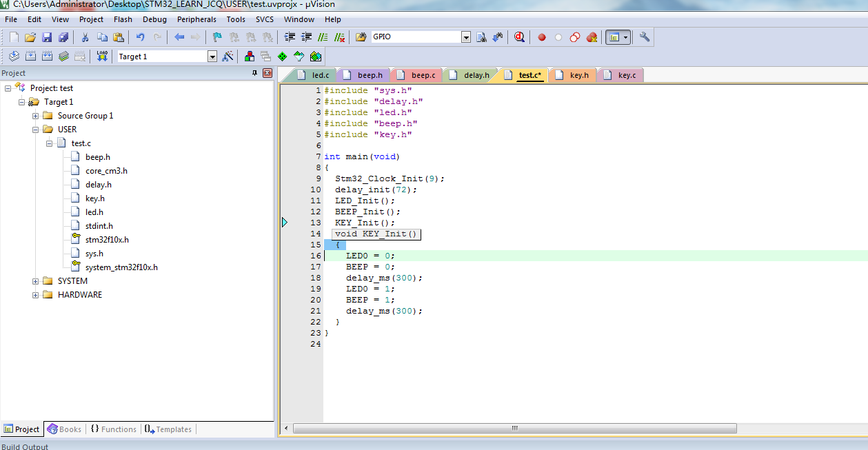Kill all breakpoints using toolbar icon

click(x=592, y=37)
